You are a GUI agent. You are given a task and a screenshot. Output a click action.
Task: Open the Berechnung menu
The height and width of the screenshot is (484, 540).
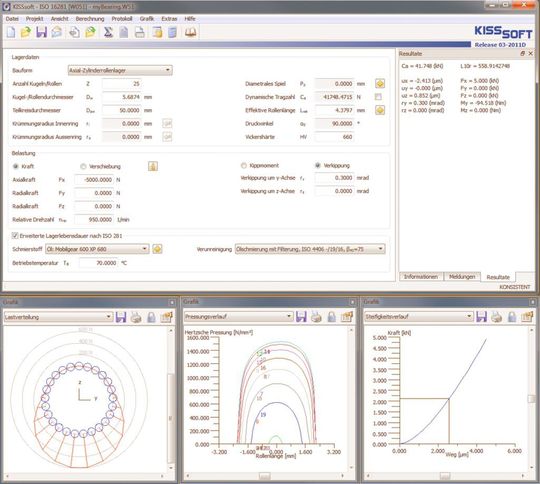pos(90,19)
